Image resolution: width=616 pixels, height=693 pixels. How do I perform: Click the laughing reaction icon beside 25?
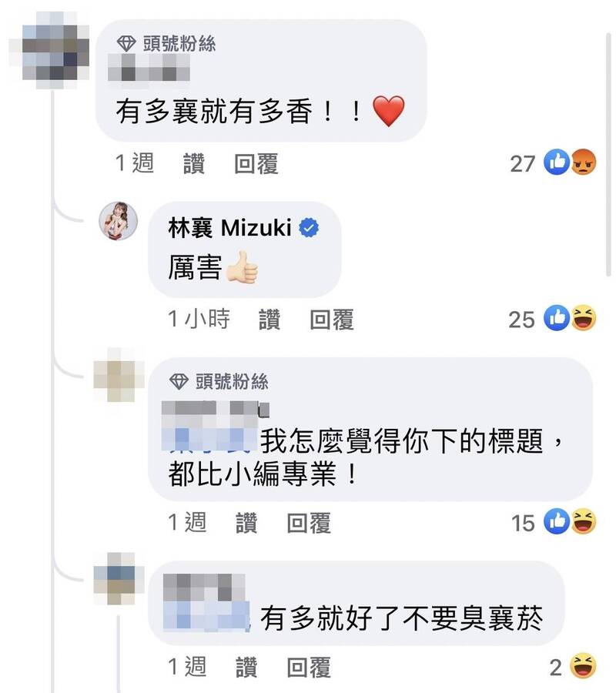pyautogui.click(x=584, y=318)
